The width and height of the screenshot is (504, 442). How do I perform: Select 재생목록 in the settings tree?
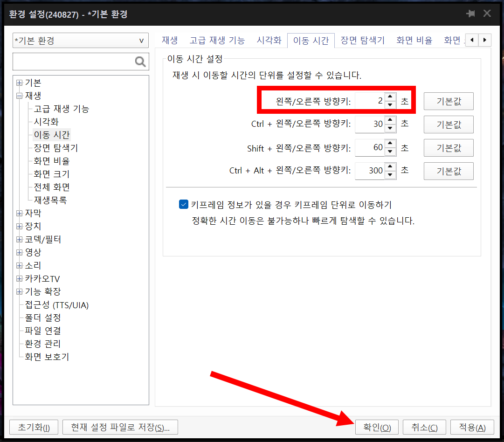click(50, 200)
